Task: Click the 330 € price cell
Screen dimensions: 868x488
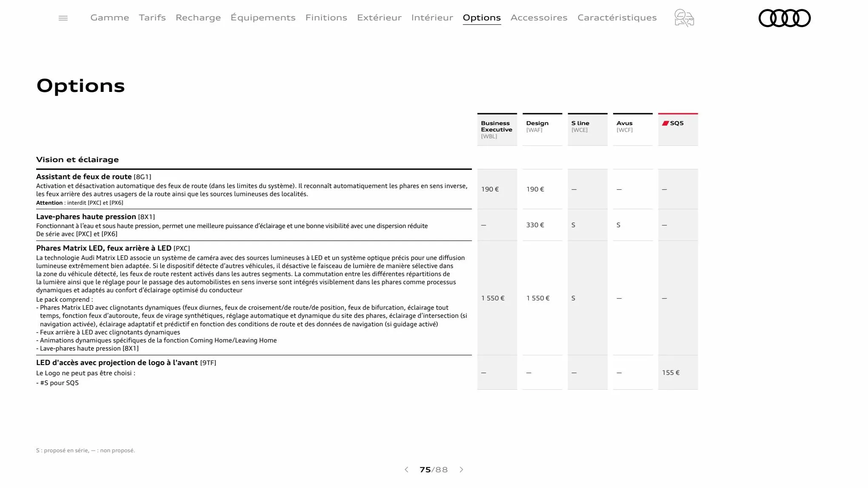Action: tap(535, 225)
